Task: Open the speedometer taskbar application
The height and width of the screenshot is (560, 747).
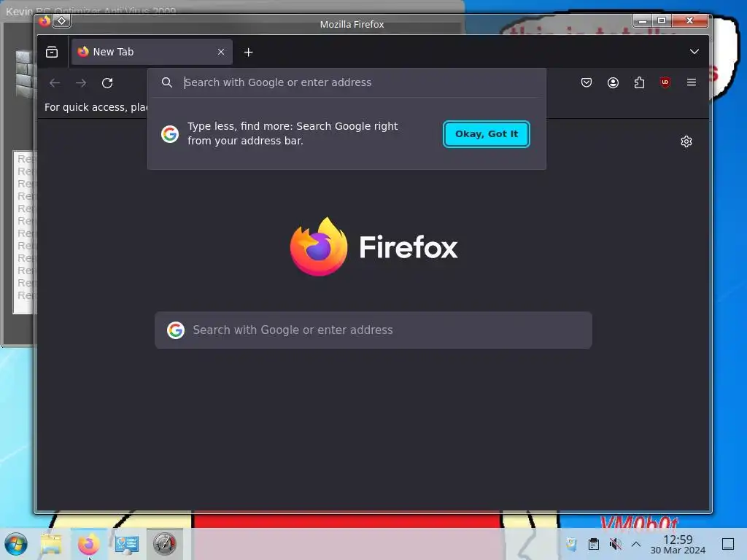Action: click(x=165, y=544)
